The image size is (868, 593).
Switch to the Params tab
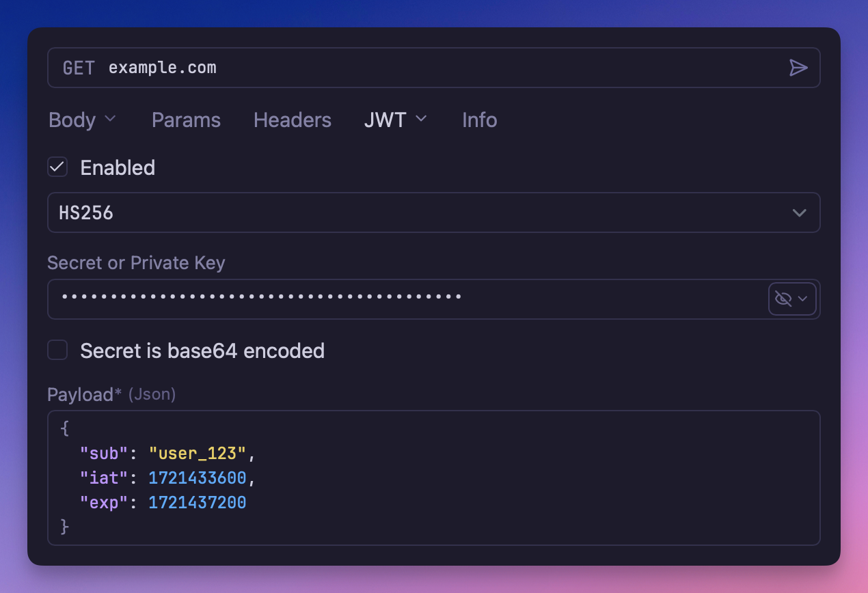click(x=185, y=120)
